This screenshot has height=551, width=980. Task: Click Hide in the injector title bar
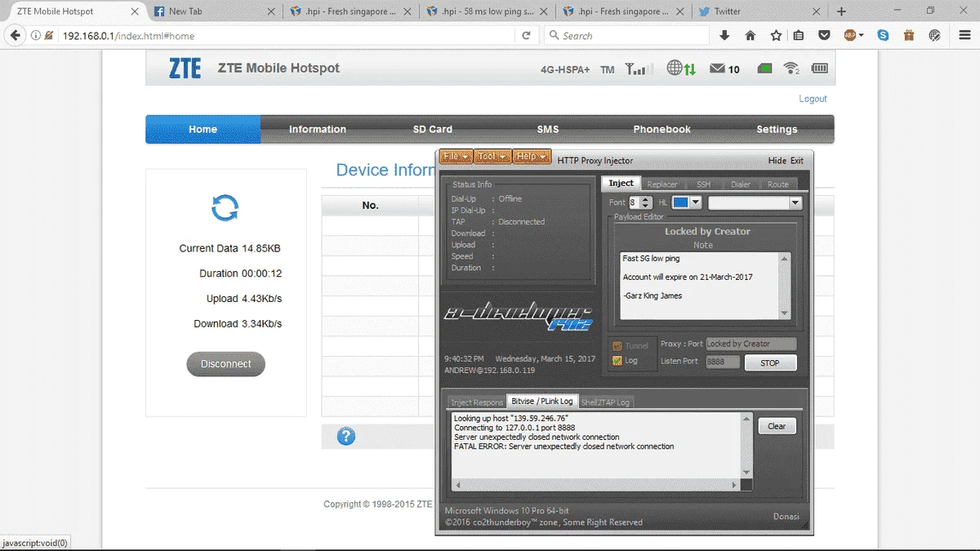pos(777,161)
